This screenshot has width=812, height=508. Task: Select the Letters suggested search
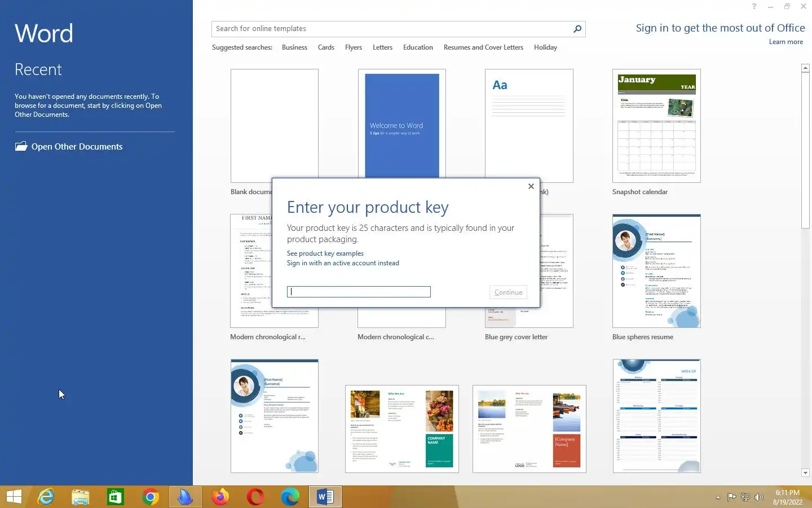pyautogui.click(x=382, y=47)
